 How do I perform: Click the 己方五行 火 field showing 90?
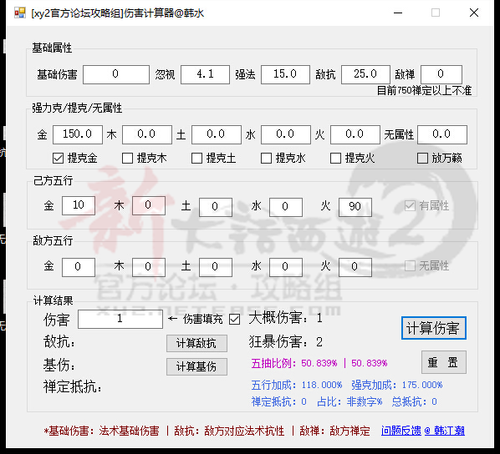[355, 207]
